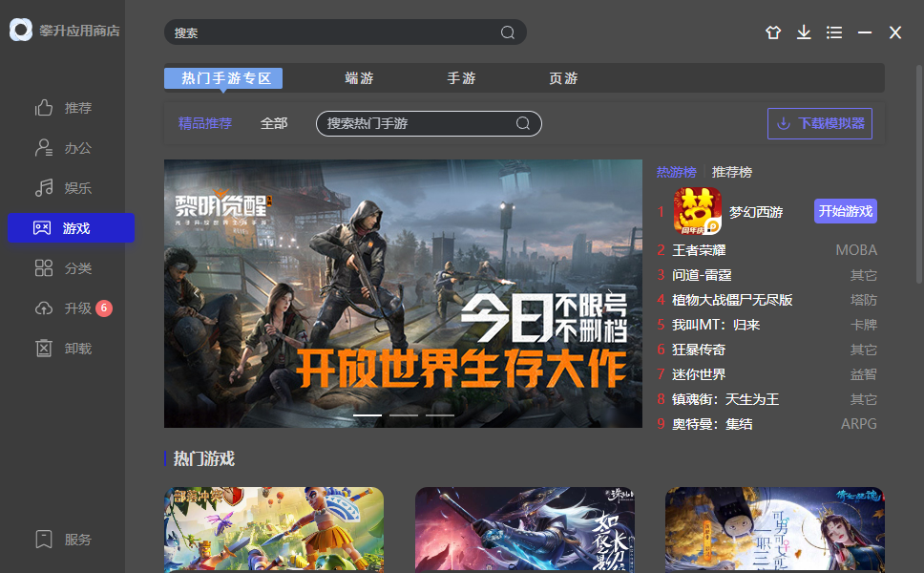
Task: Open 分类 section label in sidebar
Action: click(x=77, y=268)
